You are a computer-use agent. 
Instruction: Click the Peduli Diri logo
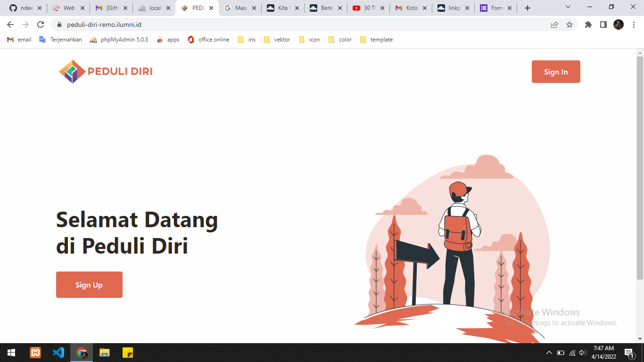pyautogui.click(x=106, y=72)
